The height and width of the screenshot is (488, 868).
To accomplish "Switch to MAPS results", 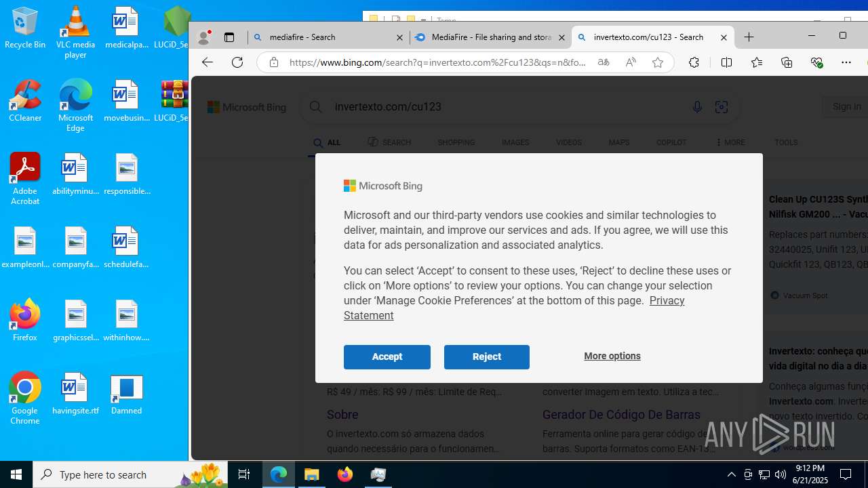I will click(x=619, y=142).
